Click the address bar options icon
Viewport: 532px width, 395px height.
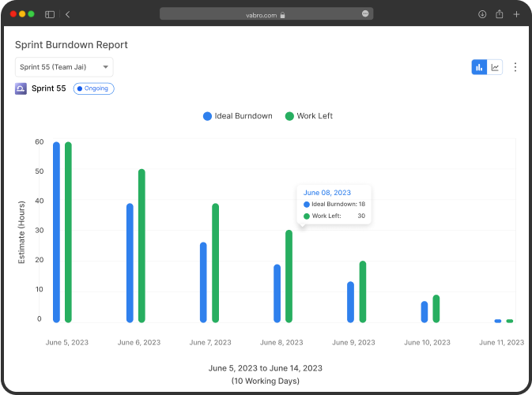pos(365,14)
